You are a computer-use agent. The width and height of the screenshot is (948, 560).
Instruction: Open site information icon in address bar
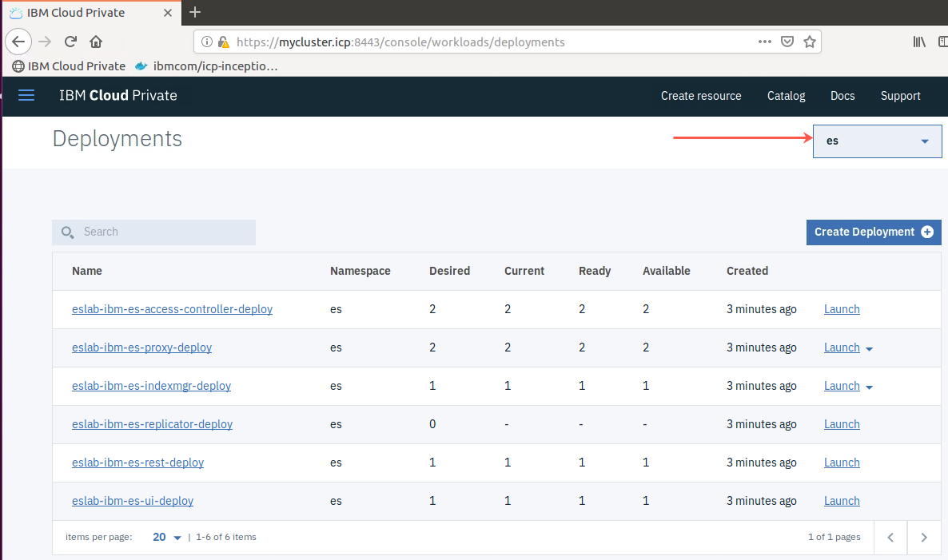tap(207, 42)
